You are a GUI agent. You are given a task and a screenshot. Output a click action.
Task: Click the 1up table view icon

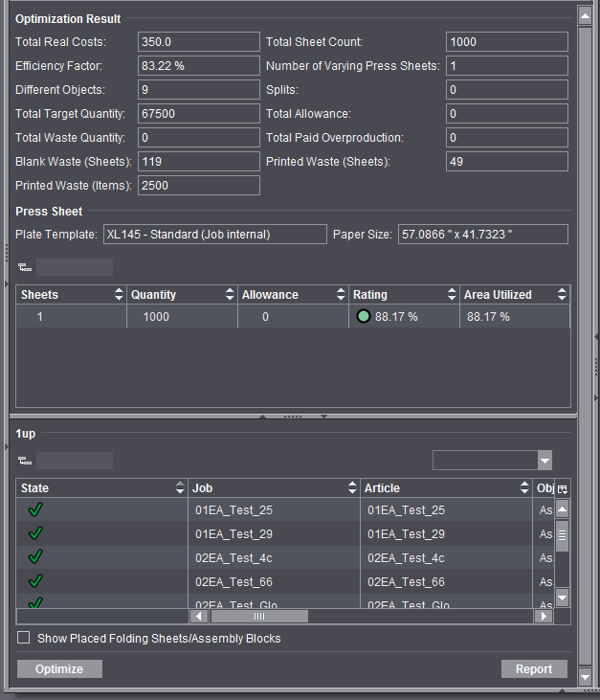[24, 462]
